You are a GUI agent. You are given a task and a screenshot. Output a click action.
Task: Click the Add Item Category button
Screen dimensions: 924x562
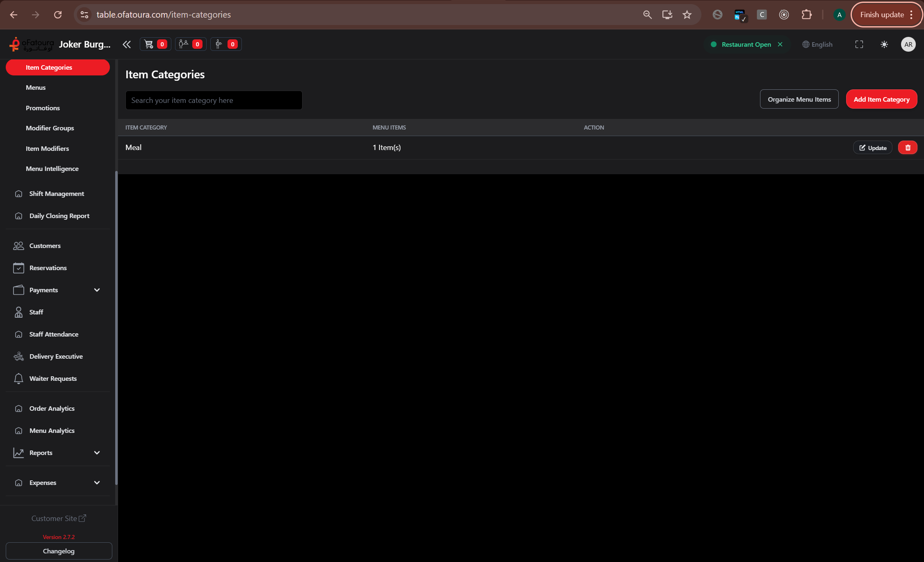pyautogui.click(x=881, y=99)
